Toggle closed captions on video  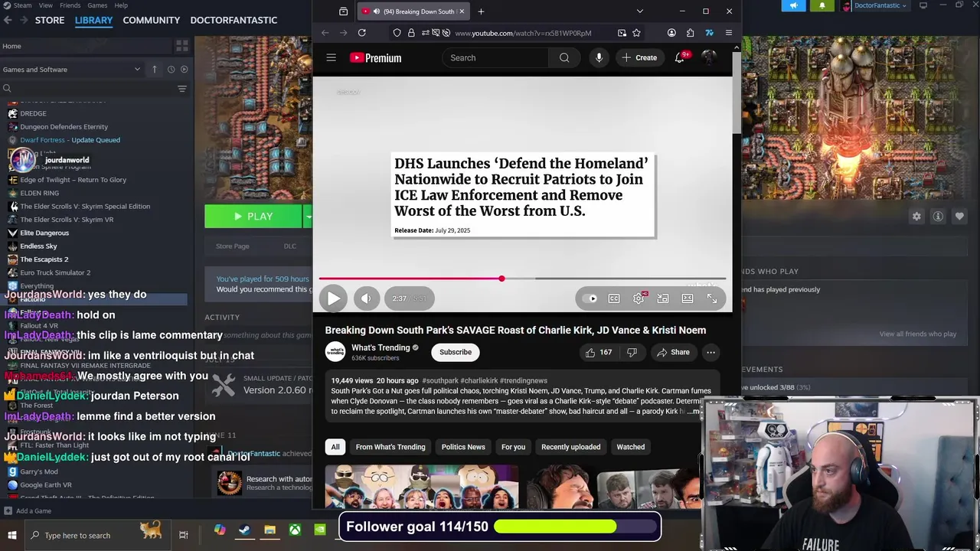point(614,298)
